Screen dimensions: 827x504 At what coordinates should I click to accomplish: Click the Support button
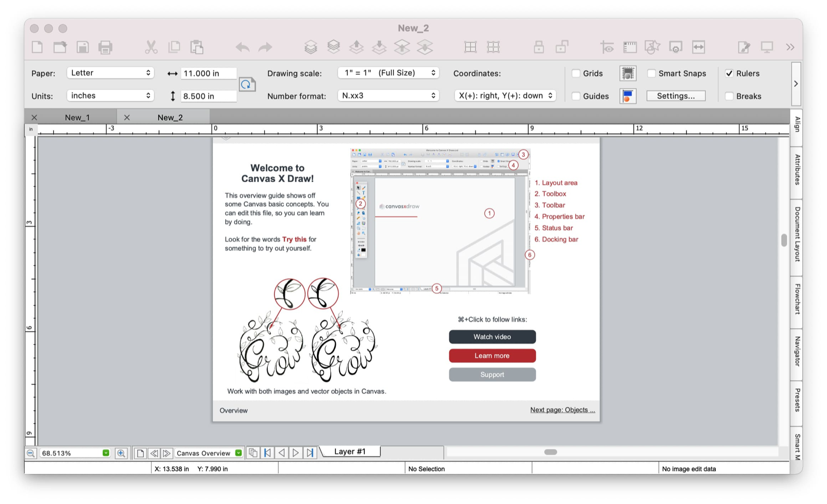pyautogui.click(x=492, y=375)
